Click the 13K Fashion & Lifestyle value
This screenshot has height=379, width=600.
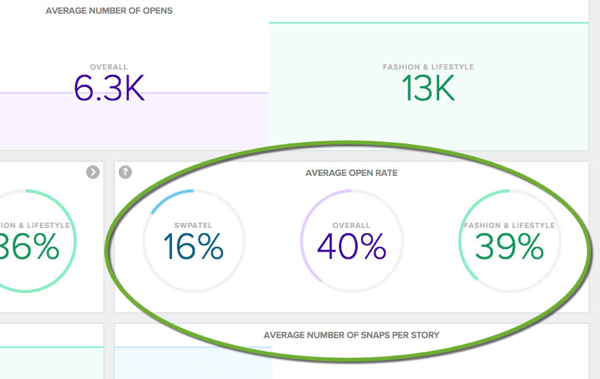coord(428,88)
